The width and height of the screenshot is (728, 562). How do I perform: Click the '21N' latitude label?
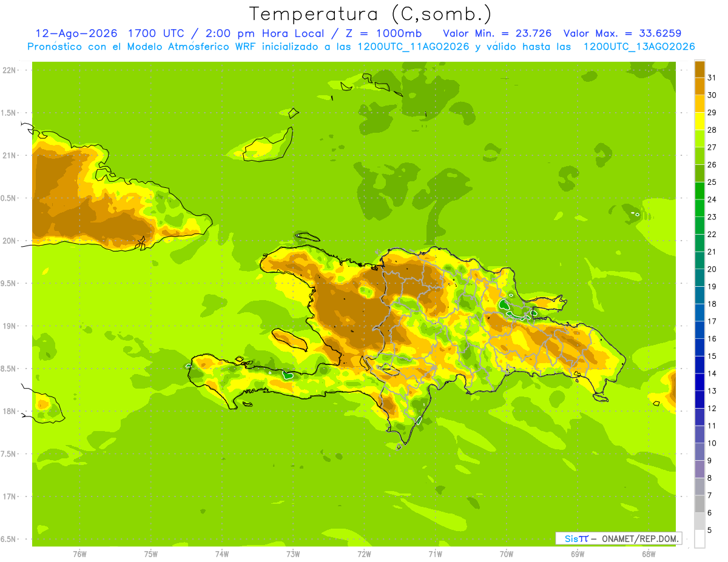point(10,155)
